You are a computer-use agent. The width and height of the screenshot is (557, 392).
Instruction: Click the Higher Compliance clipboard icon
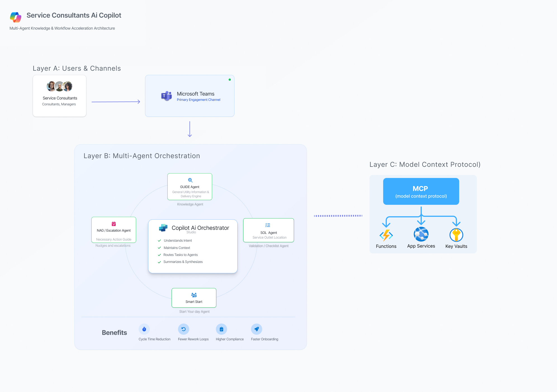pyautogui.click(x=221, y=329)
